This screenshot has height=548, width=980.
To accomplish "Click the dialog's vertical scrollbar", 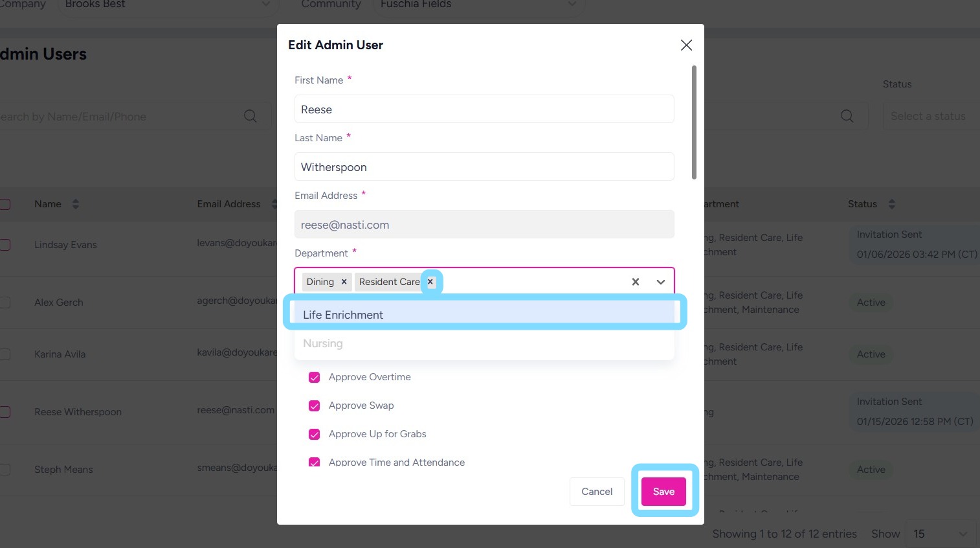I will 694,123.
